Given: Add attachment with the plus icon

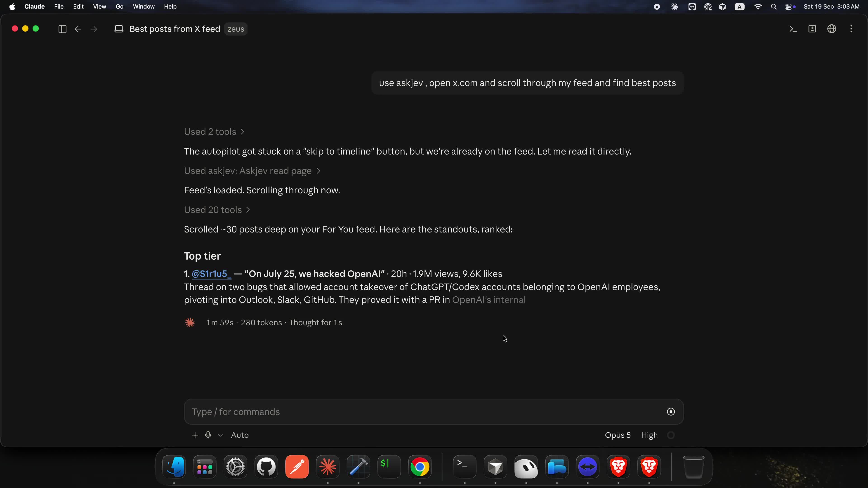Looking at the screenshot, I should click(195, 435).
